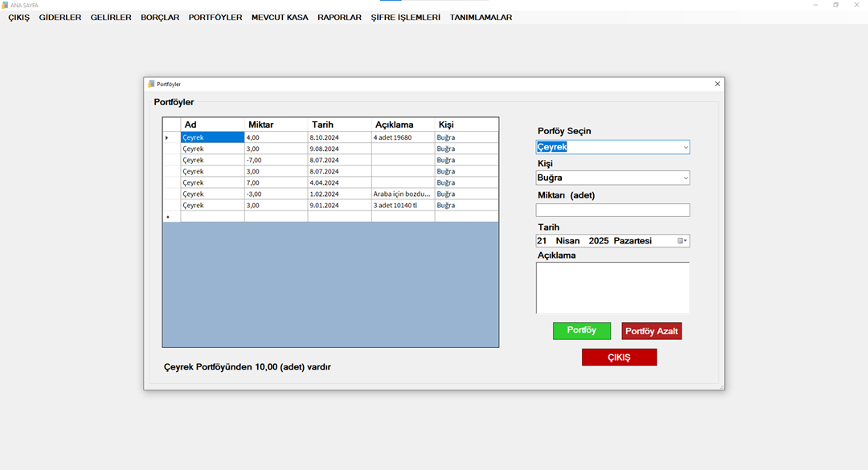Open the GELİRLER menu

tap(111, 17)
